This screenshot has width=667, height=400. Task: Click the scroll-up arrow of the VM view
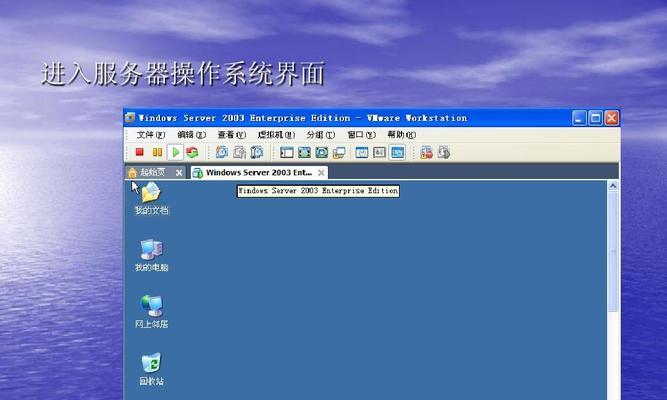pos(613,186)
